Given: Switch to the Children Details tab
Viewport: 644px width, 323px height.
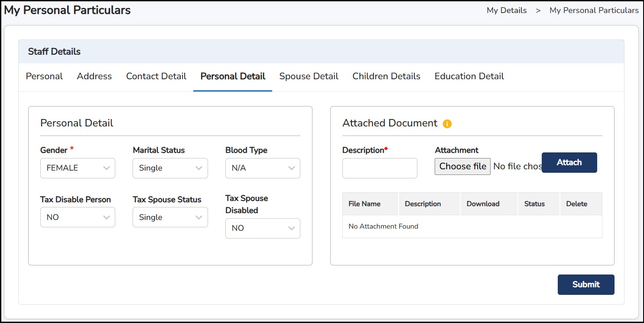Looking at the screenshot, I should point(386,77).
